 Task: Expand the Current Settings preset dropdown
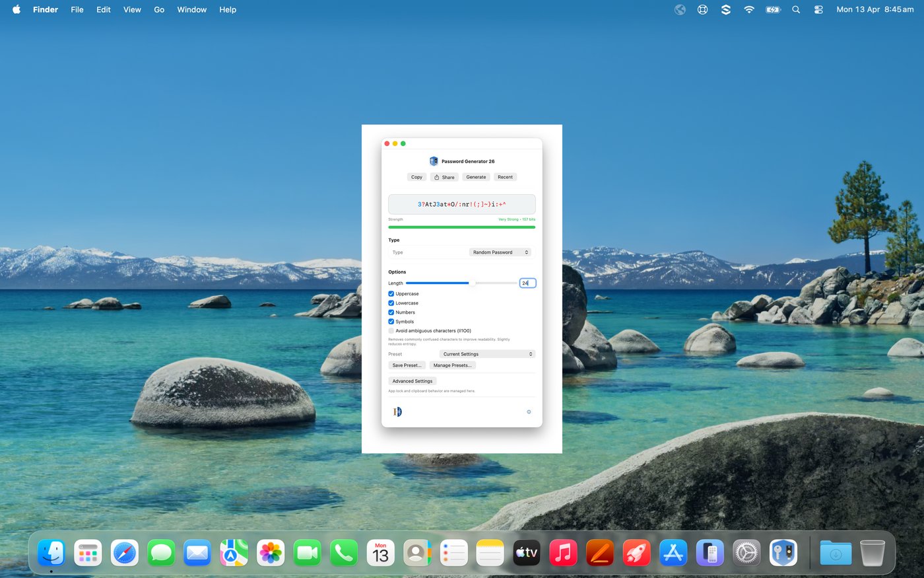(x=487, y=354)
